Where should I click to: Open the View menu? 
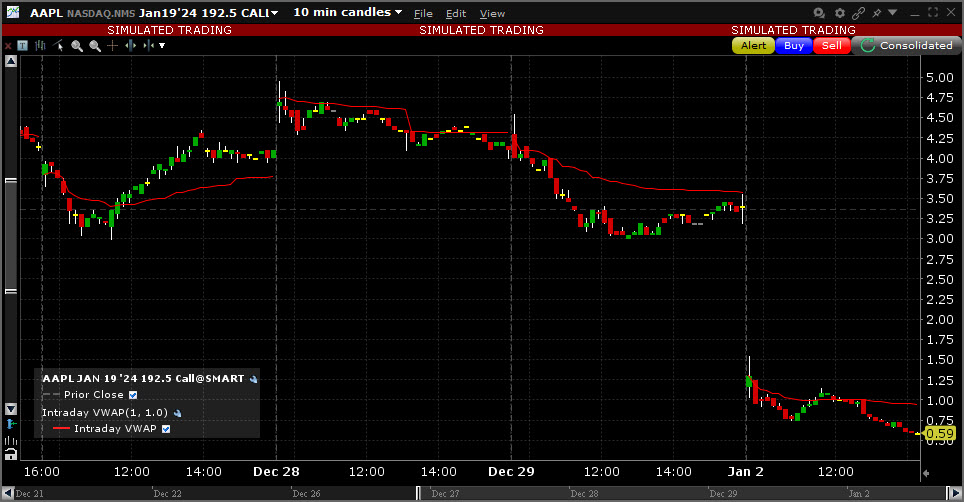492,14
